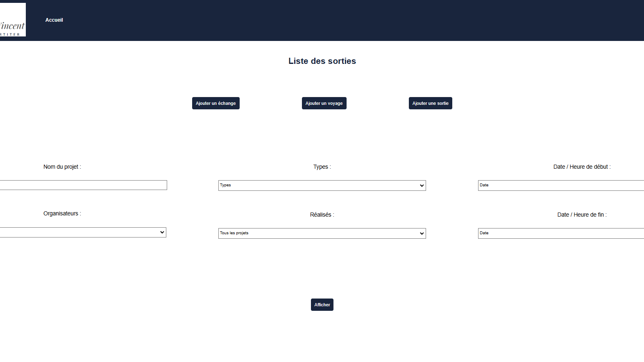Image resolution: width=644 pixels, height=362 pixels.
Task: Click the Vincent logo in header
Action: point(13,20)
